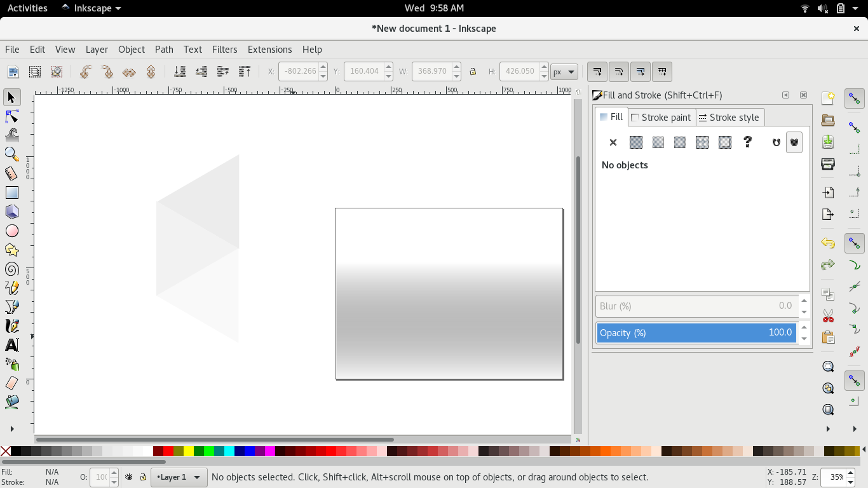
Task: Click the X no-paint button in Fill tab
Action: coord(613,142)
